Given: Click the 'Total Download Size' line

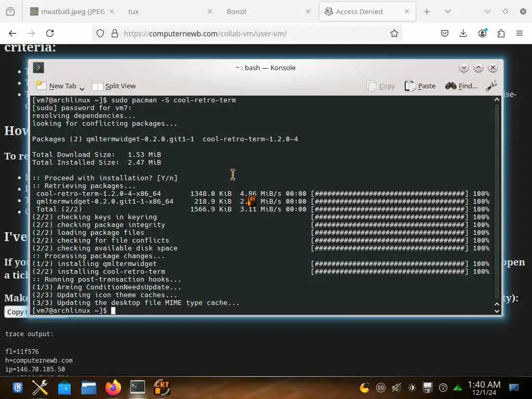Looking at the screenshot, I should coord(96,154).
